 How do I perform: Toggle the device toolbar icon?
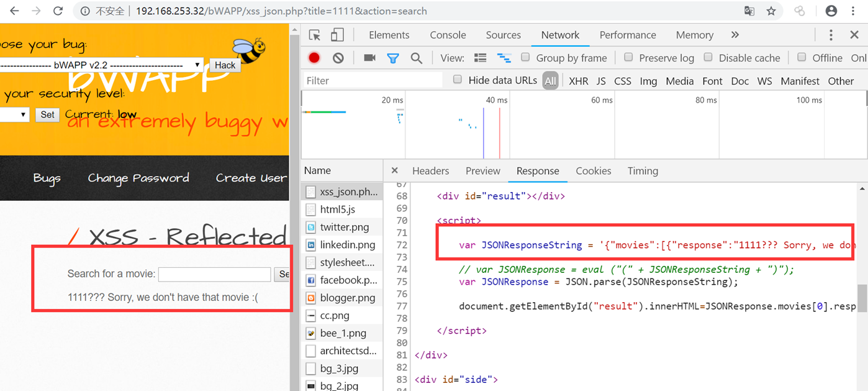click(337, 35)
